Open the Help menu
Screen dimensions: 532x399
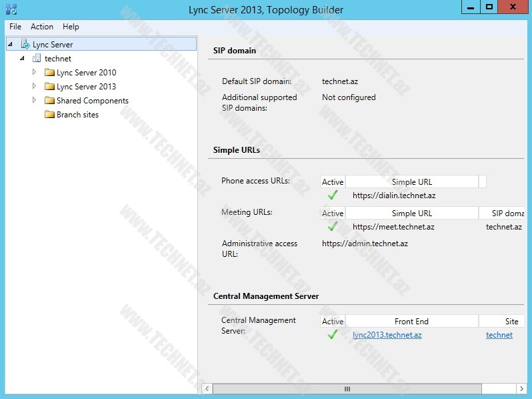coord(71,27)
